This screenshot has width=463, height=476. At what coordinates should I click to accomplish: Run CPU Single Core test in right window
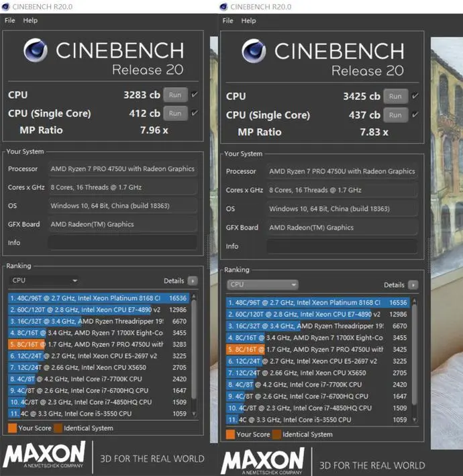point(395,115)
